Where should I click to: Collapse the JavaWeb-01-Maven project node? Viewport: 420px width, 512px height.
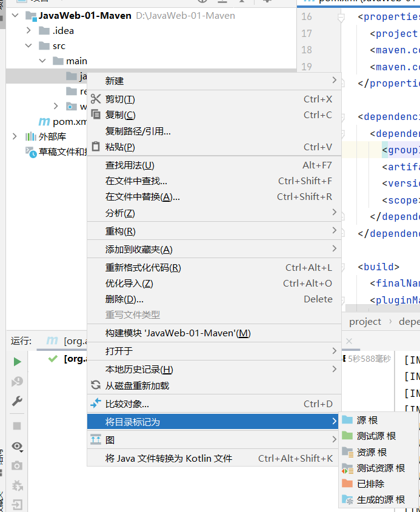tap(15, 15)
